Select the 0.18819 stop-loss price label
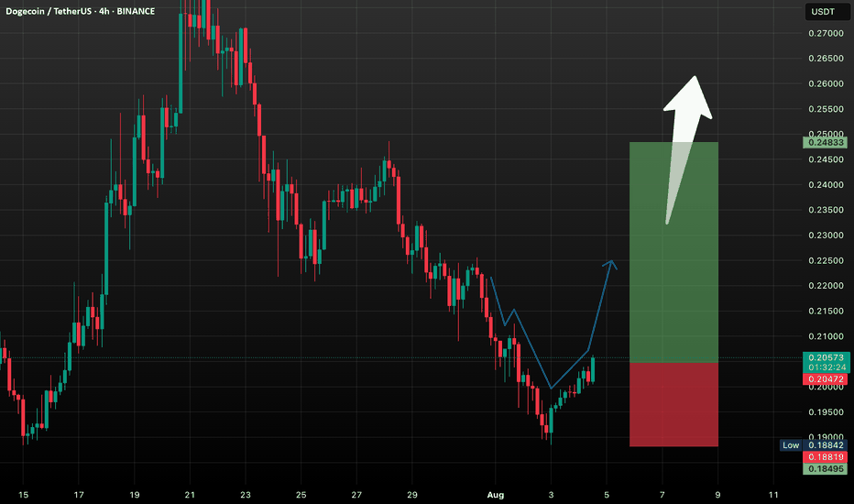This screenshot has width=854, height=504. [x=826, y=457]
